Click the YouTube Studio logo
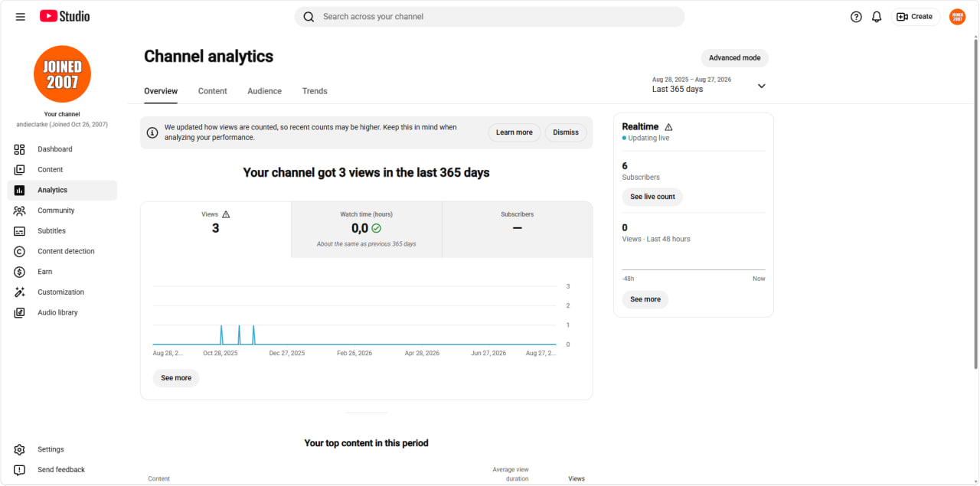Screen dimensions: 980x486 coord(64,16)
